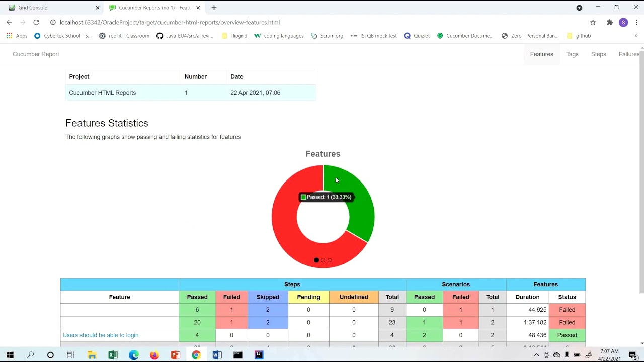Select the third chart carousel indicator dot
This screenshot has width=644, height=362.
330,260
